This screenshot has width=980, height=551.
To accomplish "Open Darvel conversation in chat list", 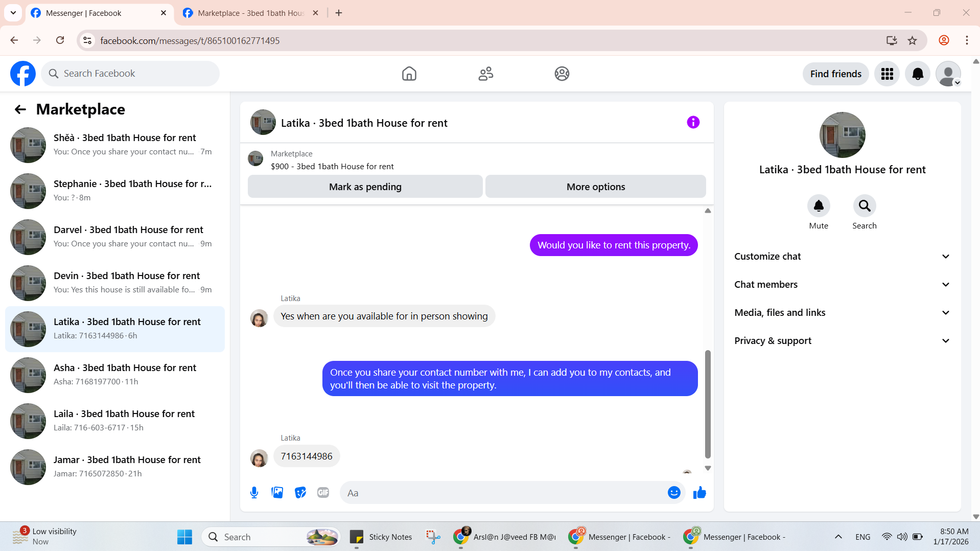I will tap(115, 237).
